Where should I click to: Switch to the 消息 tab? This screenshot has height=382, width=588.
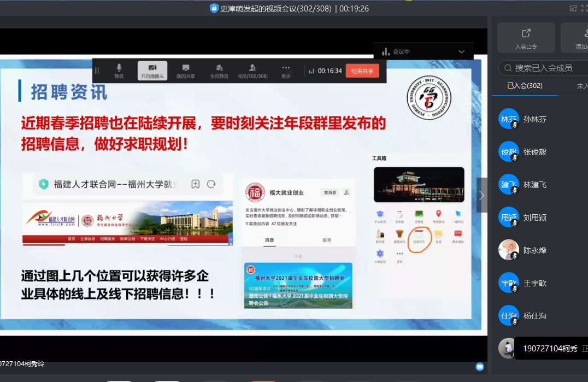pyautogui.click(x=269, y=240)
